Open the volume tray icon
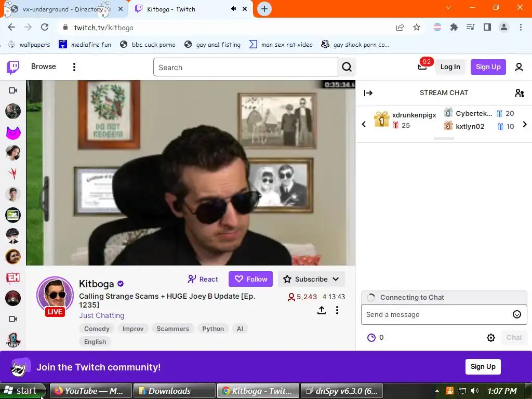Viewport: 532px width, 399px height. click(475, 391)
